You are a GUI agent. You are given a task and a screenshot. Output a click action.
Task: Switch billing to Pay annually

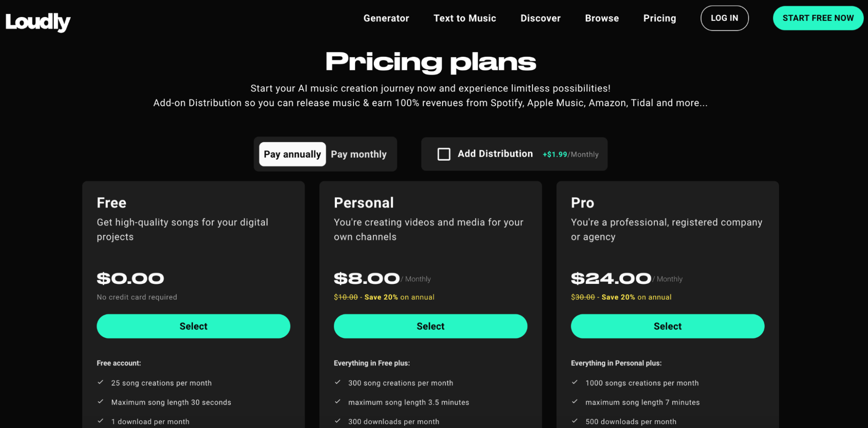pos(292,154)
